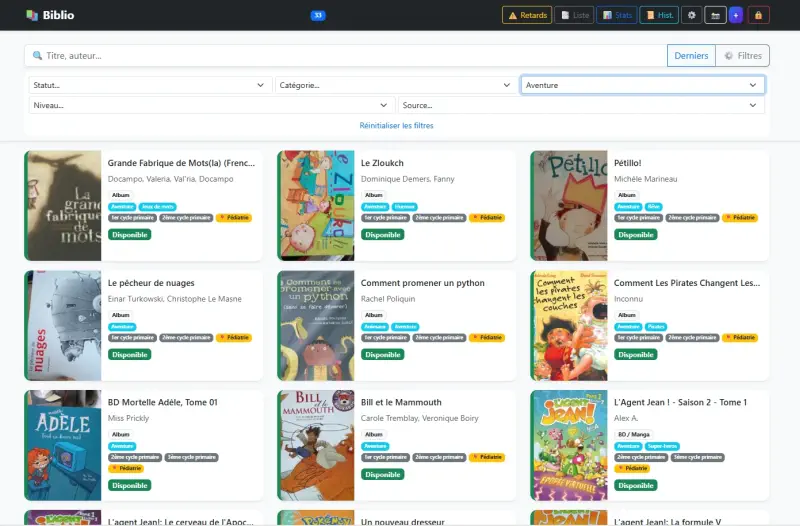Click author "Alex A."
The width and height of the screenshot is (800, 526).
626,418
